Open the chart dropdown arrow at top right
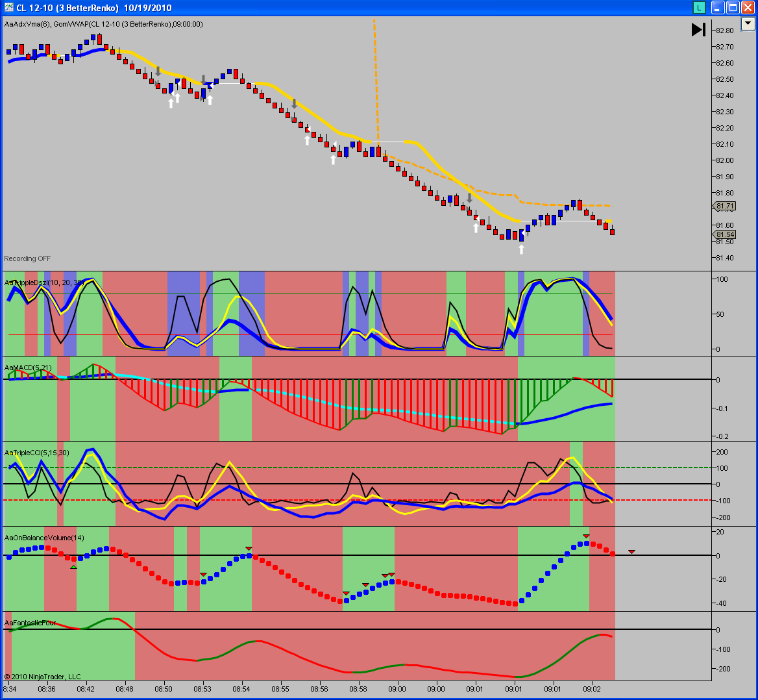This screenshot has width=758, height=700. pyautogui.click(x=748, y=23)
